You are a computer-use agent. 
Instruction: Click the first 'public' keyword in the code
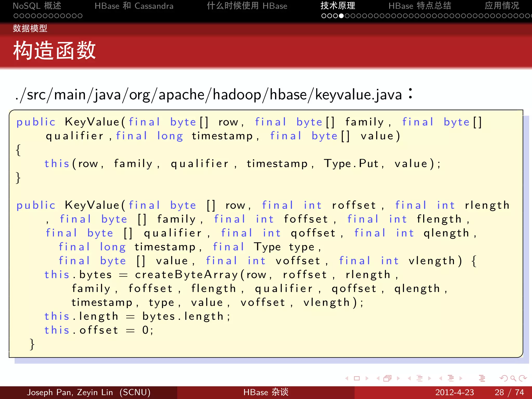click(36, 122)
